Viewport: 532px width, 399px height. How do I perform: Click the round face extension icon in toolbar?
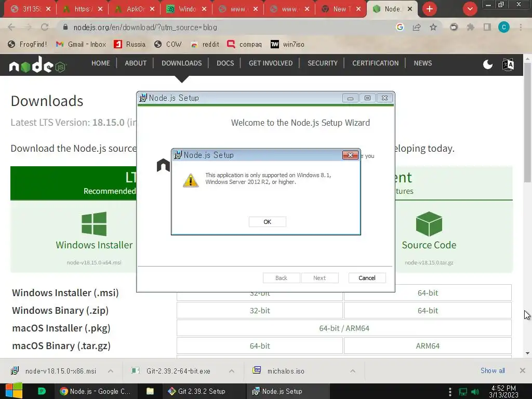pyautogui.click(x=454, y=27)
